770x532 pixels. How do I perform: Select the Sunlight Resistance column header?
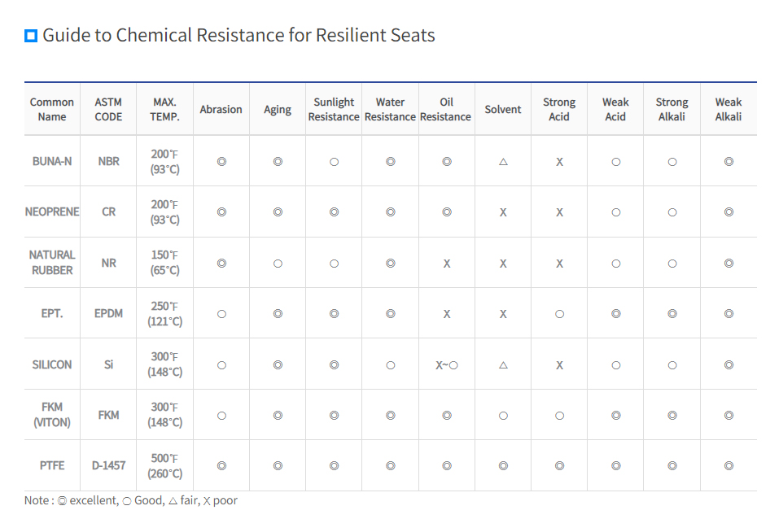click(334, 109)
